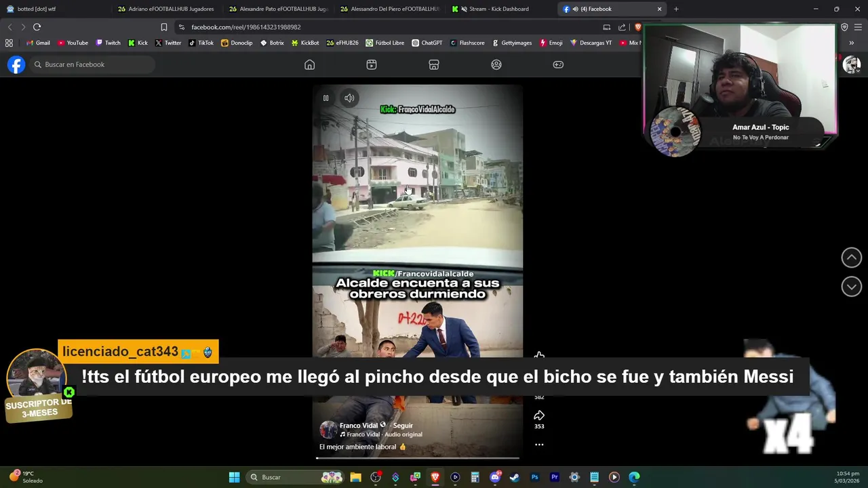Open the Descargas YT bookmark
The width and height of the screenshot is (868, 488).
[591, 43]
